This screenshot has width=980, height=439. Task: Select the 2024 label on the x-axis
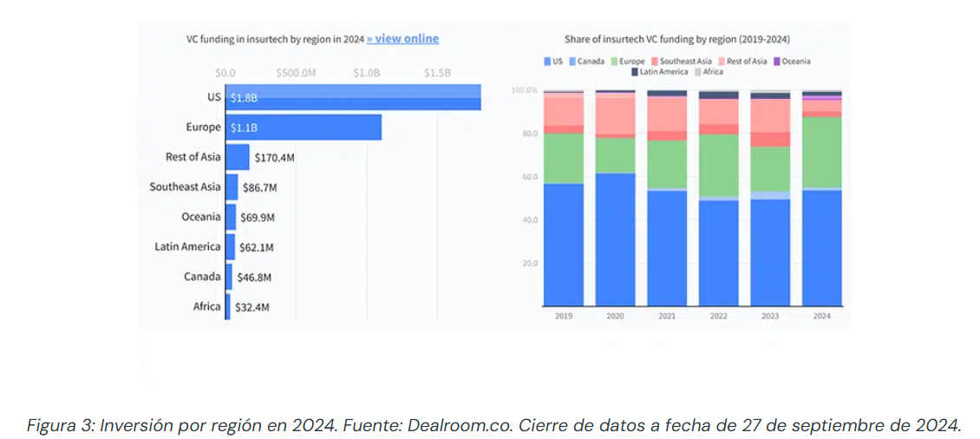[x=821, y=317]
